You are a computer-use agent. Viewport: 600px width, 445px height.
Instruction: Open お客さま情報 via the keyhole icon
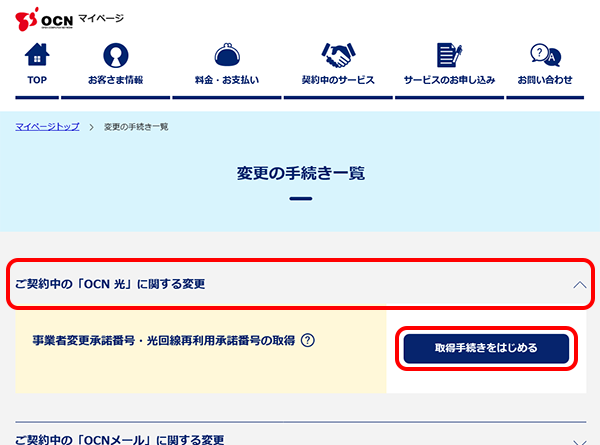[116, 55]
